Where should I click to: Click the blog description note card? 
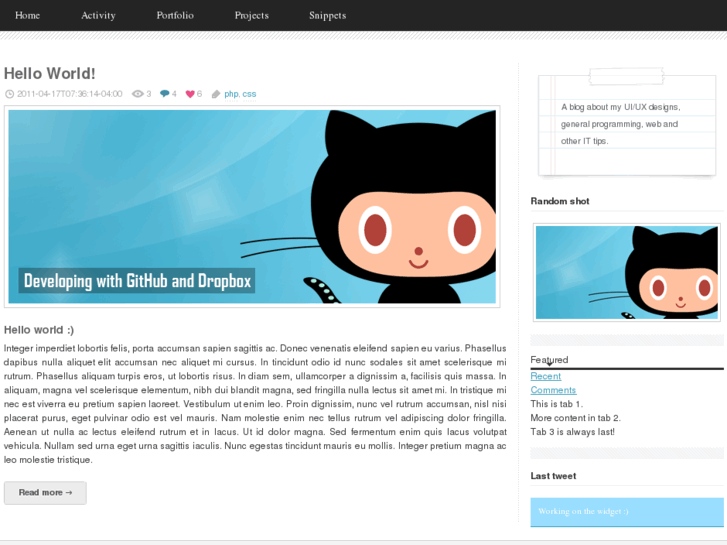point(627,123)
